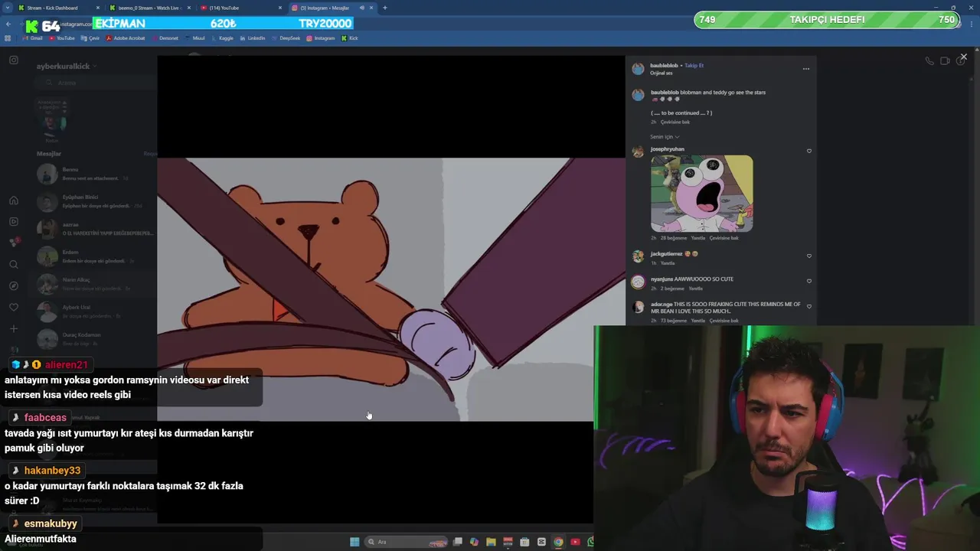Open Chrome from the taskbar

click(558, 542)
